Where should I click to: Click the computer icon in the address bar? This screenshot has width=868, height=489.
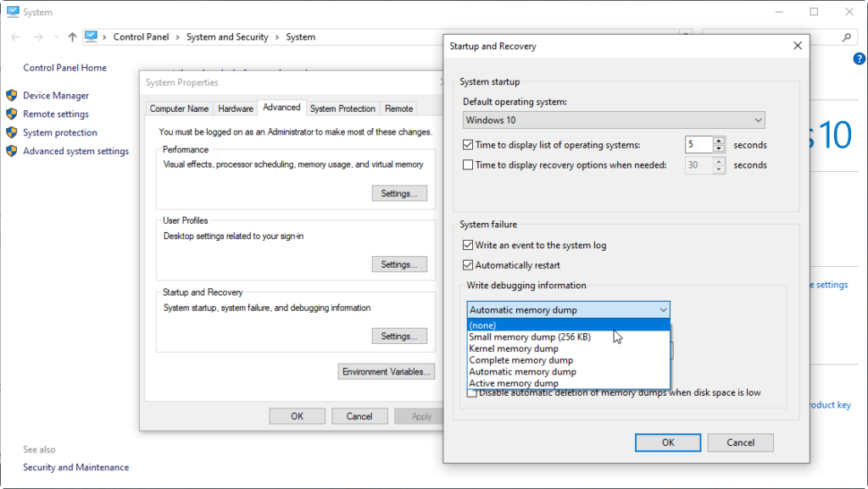[92, 37]
